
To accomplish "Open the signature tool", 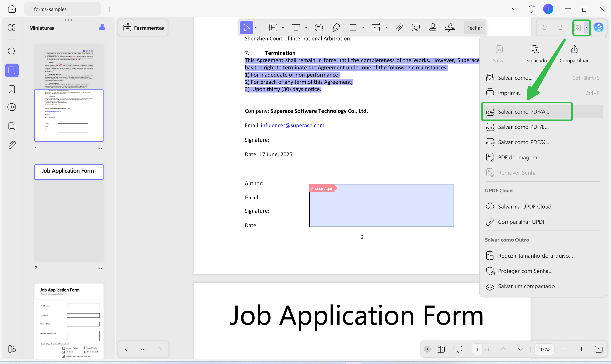I will point(450,28).
